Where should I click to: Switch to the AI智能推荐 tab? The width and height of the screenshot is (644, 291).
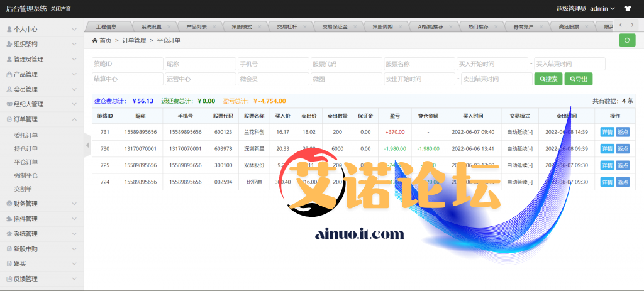point(430,26)
